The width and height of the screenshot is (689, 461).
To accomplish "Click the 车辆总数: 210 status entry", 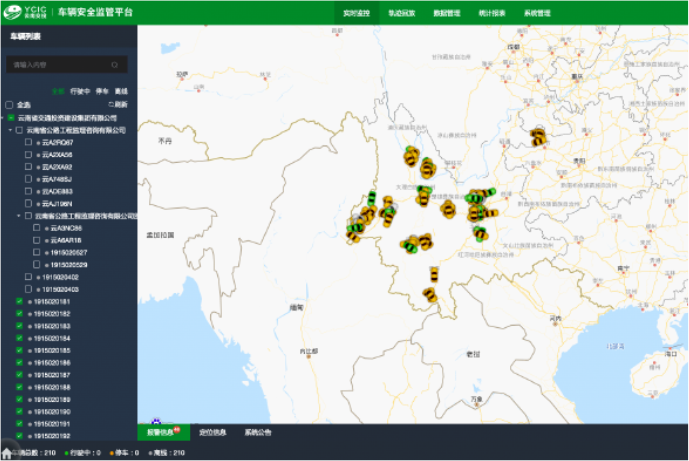I will pyautogui.click(x=34, y=453).
